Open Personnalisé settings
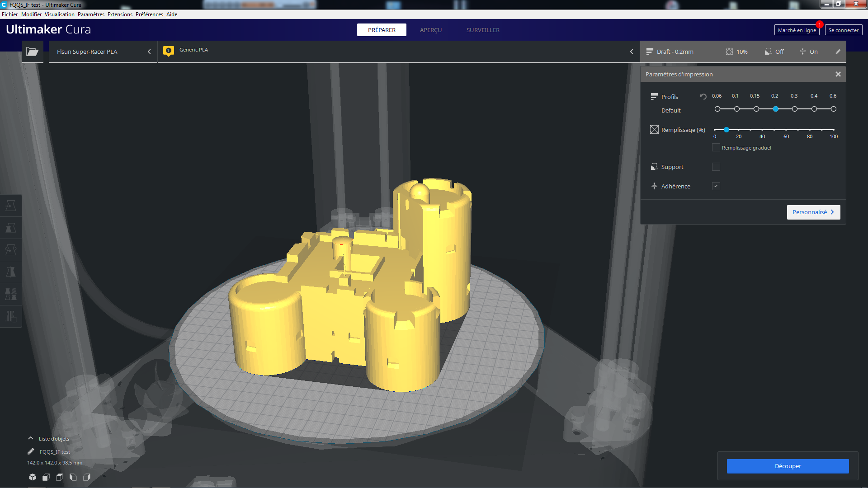Screen dimensions: 868x488 (813, 212)
